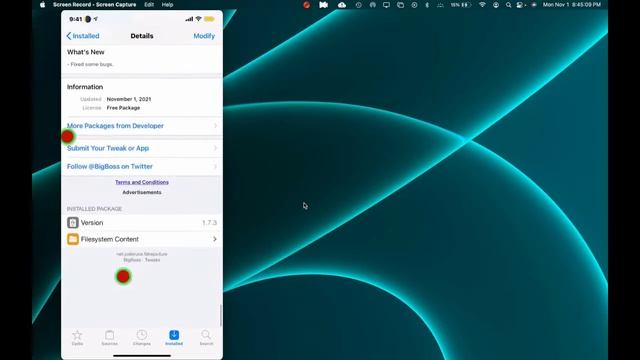The image size is (640, 360).
Task: Open the Screen Record app menu
Action: 94,5
